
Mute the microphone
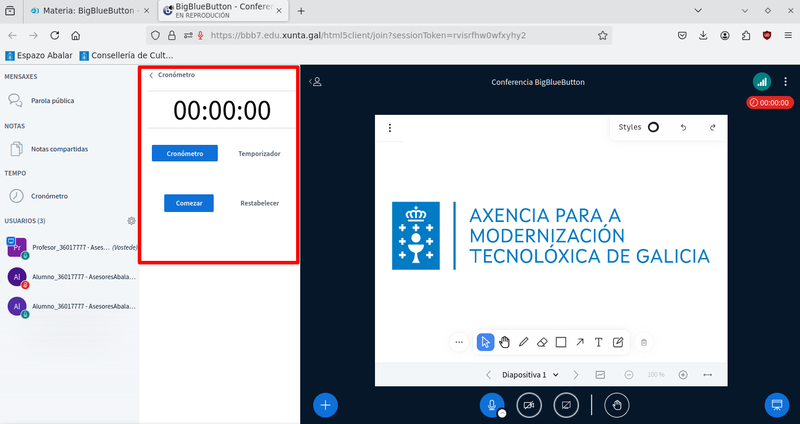(x=491, y=405)
